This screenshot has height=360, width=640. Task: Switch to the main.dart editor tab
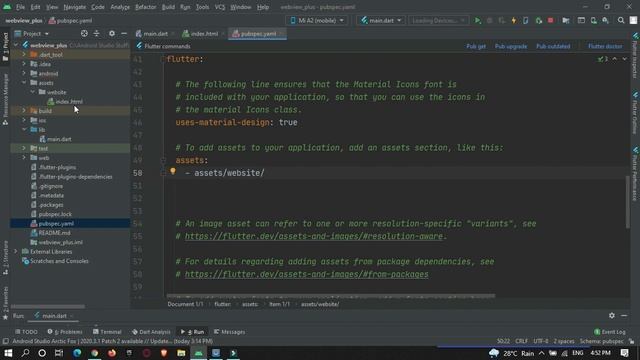pyautogui.click(x=155, y=34)
